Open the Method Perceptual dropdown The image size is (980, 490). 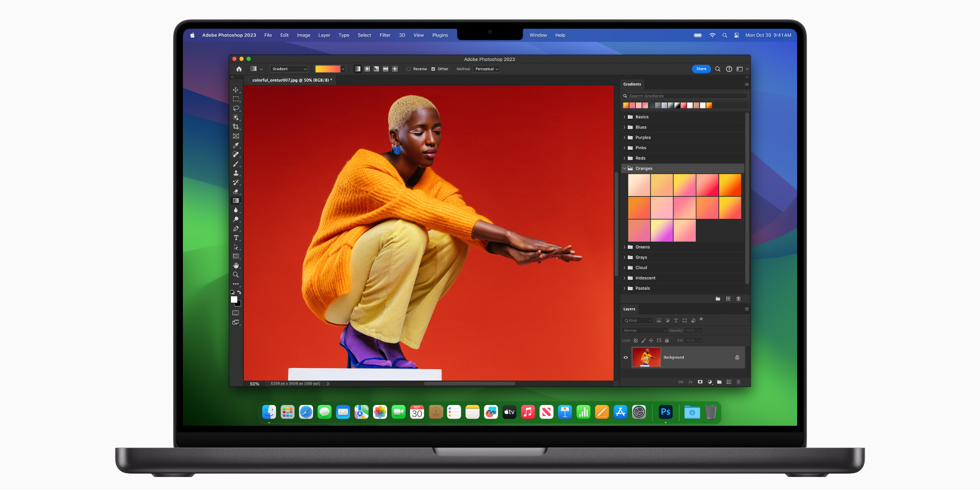click(x=487, y=69)
